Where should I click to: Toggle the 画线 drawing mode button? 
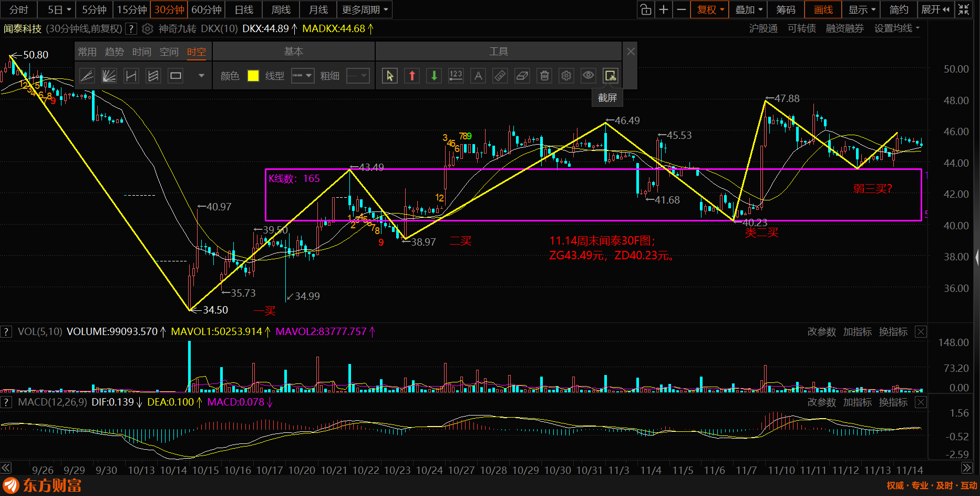pos(823,9)
